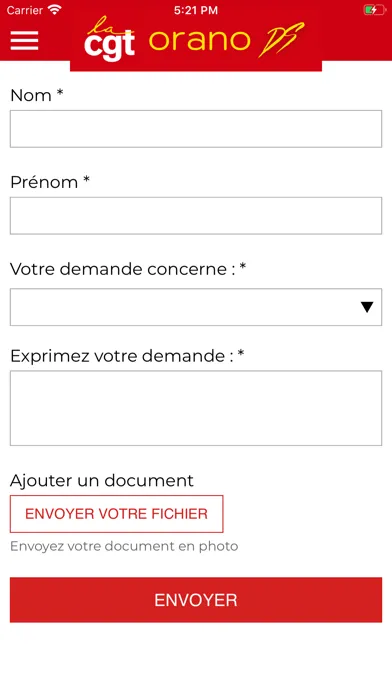Tap the 5:21 PM clock
Image resolution: width=392 pixels, height=696 pixels.
[x=196, y=10]
